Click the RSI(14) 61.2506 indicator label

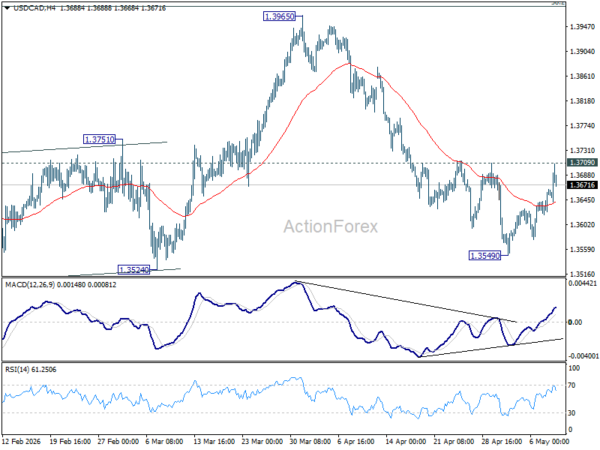tap(31, 370)
